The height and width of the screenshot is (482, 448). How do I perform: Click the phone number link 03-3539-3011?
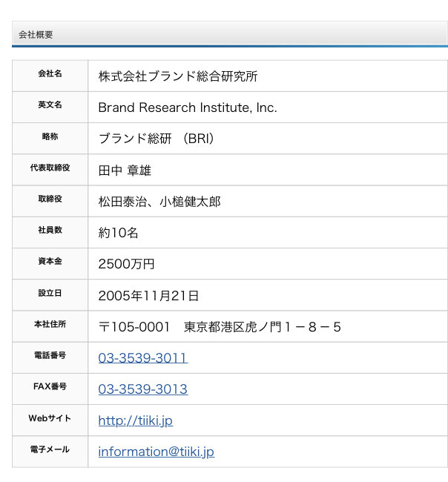pos(143,358)
